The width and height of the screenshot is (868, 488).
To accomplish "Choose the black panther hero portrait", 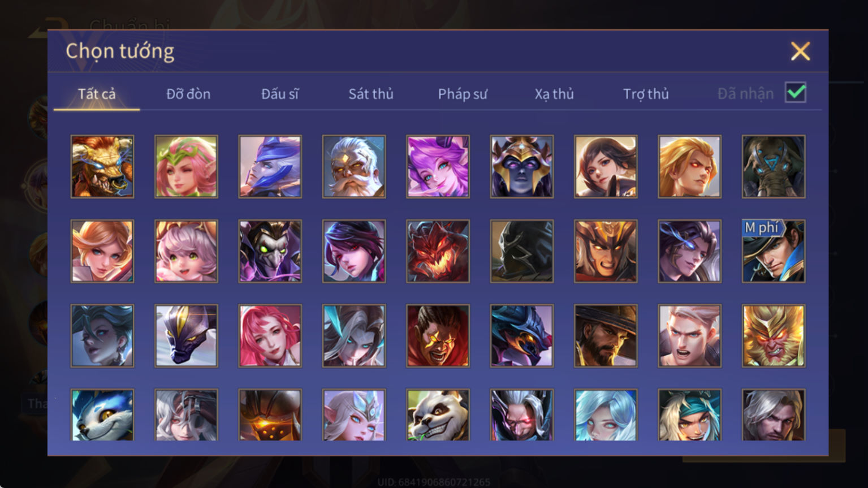I will pos(186,336).
